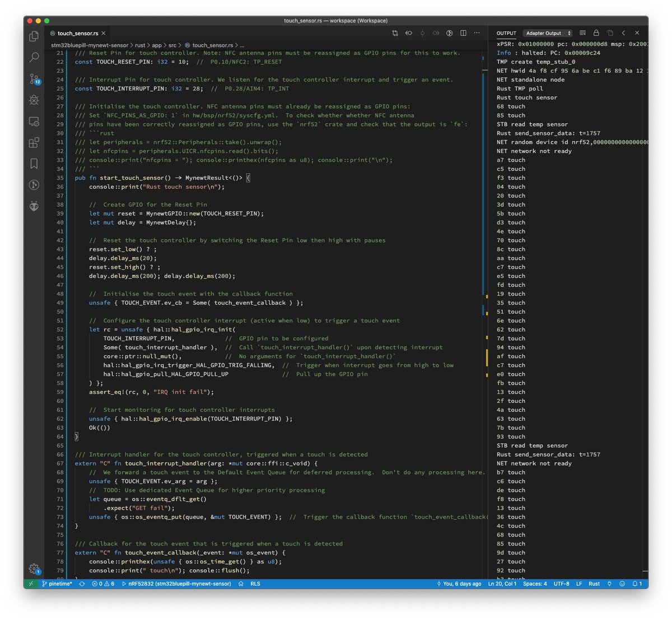Open the Extensions view
The width and height of the screenshot is (672, 620).
[x=34, y=142]
